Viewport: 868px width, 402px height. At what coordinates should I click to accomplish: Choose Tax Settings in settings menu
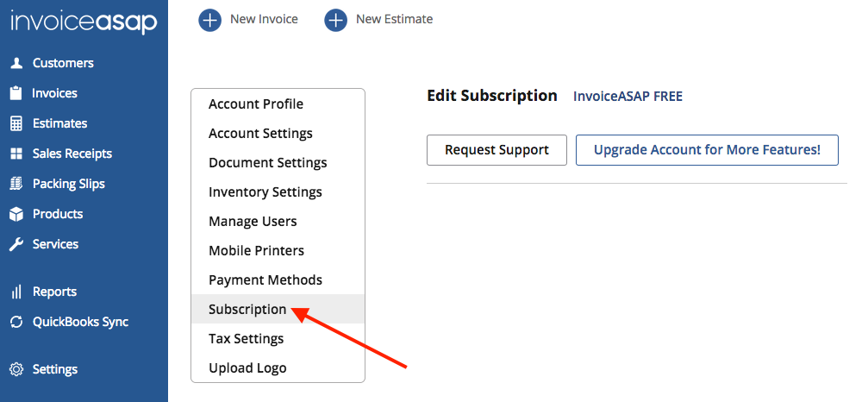point(247,339)
